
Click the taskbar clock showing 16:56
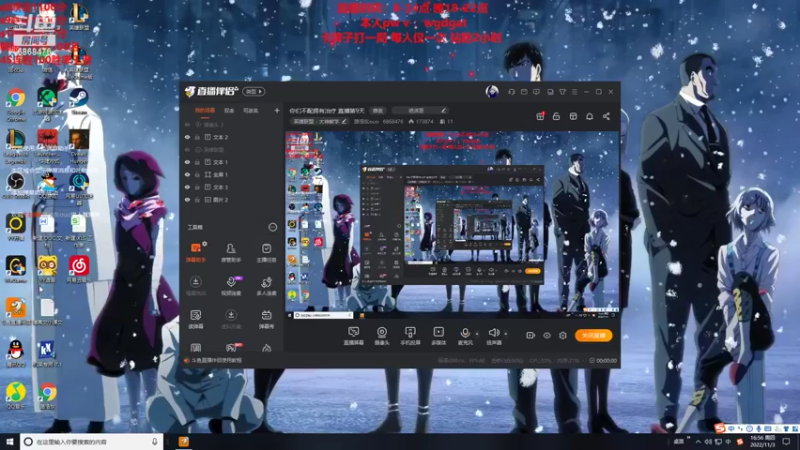click(x=762, y=441)
